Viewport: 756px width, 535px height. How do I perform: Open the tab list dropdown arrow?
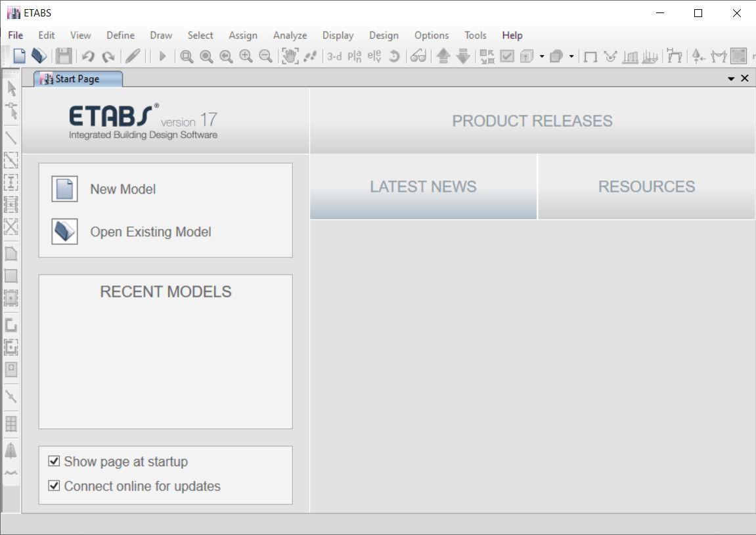pyautogui.click(x=731, y=79)
